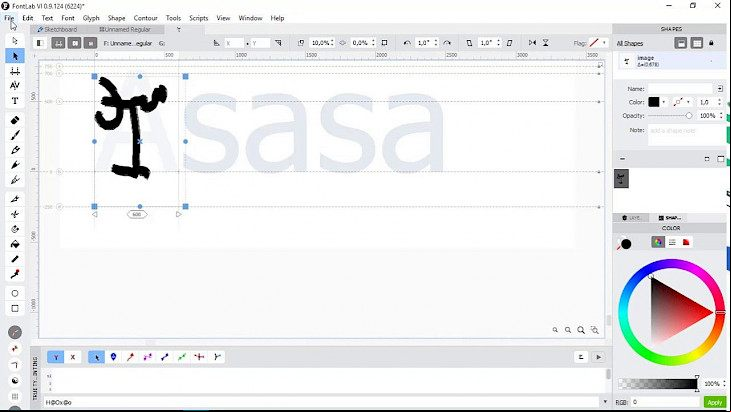Select the Scissors tool
This screenshot has width=731, height=412.
tap(15, 214)
